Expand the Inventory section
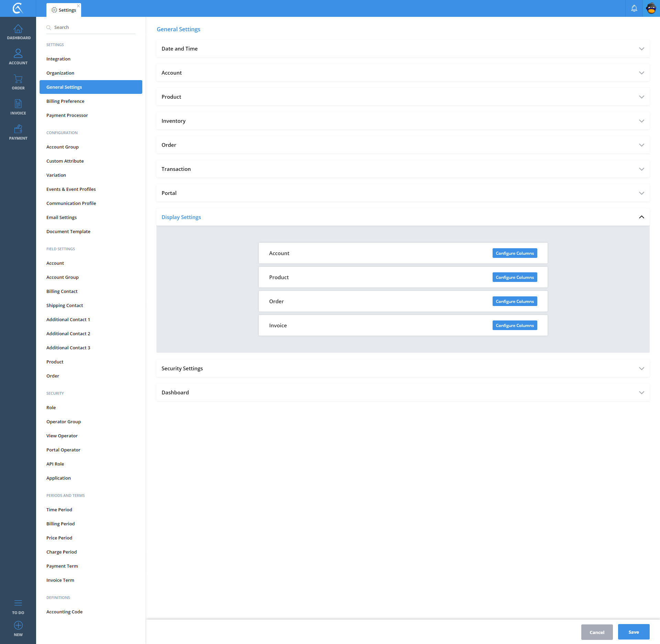 pos(641,121)
